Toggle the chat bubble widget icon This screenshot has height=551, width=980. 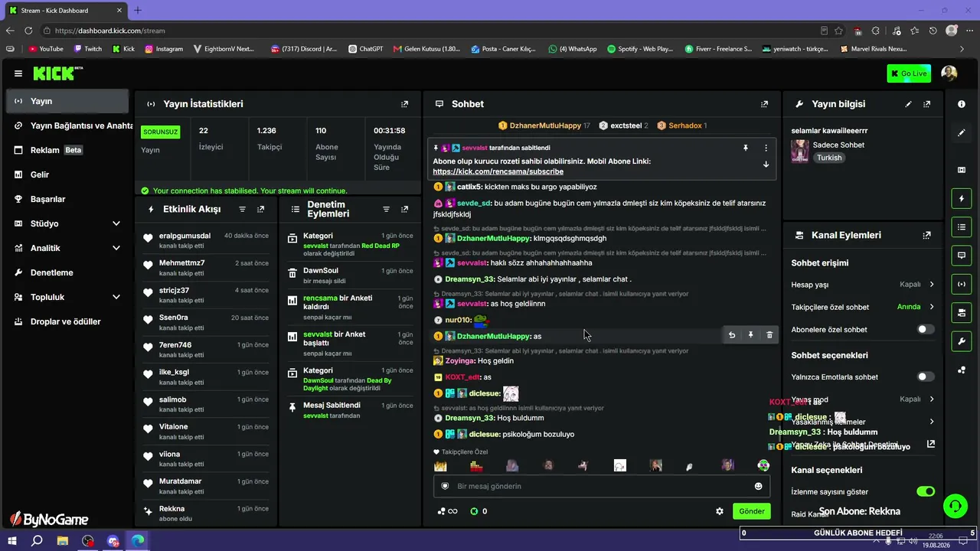(962, 256)
